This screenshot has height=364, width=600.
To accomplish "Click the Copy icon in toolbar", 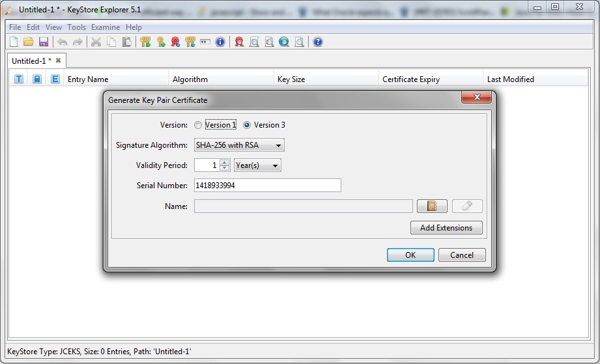I will click(x=111, y=42).
